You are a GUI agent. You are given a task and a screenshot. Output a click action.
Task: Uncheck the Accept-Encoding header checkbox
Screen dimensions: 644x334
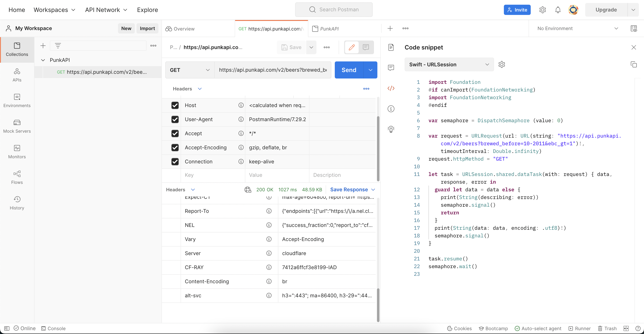click(175, 147)
